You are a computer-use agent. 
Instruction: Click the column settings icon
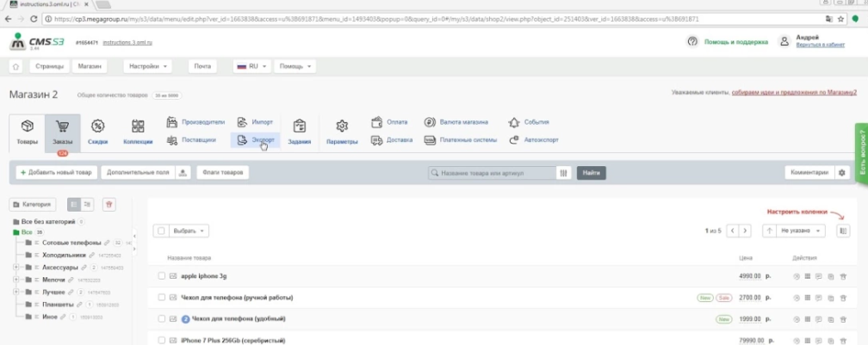coord(842,231)
